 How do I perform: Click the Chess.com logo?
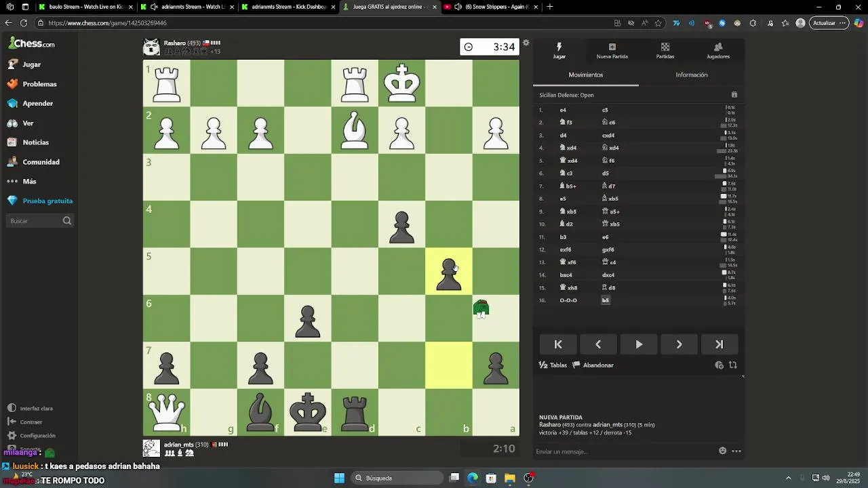[32, 43]
